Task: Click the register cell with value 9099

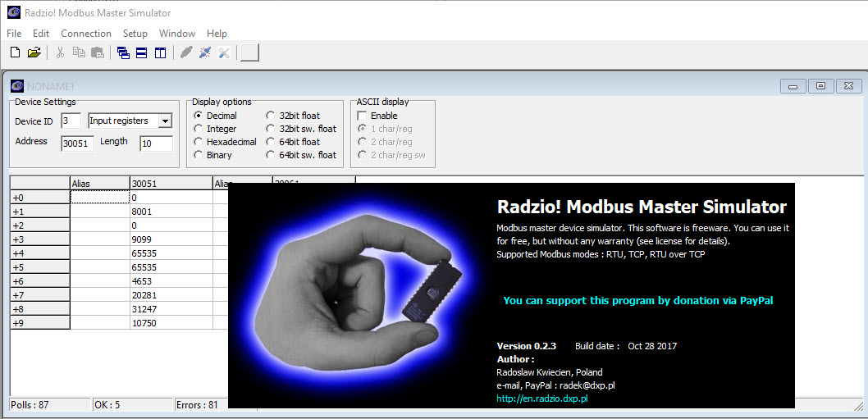Action: 171,239
